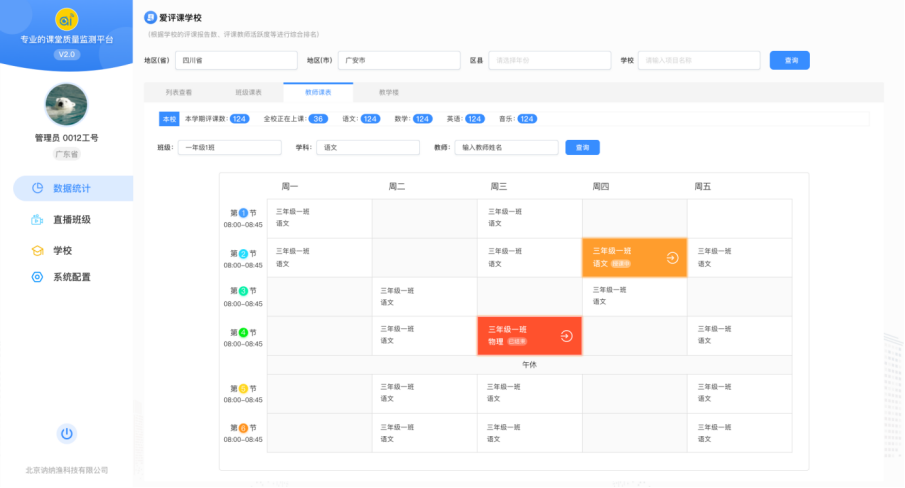905x488 pixels.
Task: Click enter arrow on red 物理 class
Action: [566, 336]
